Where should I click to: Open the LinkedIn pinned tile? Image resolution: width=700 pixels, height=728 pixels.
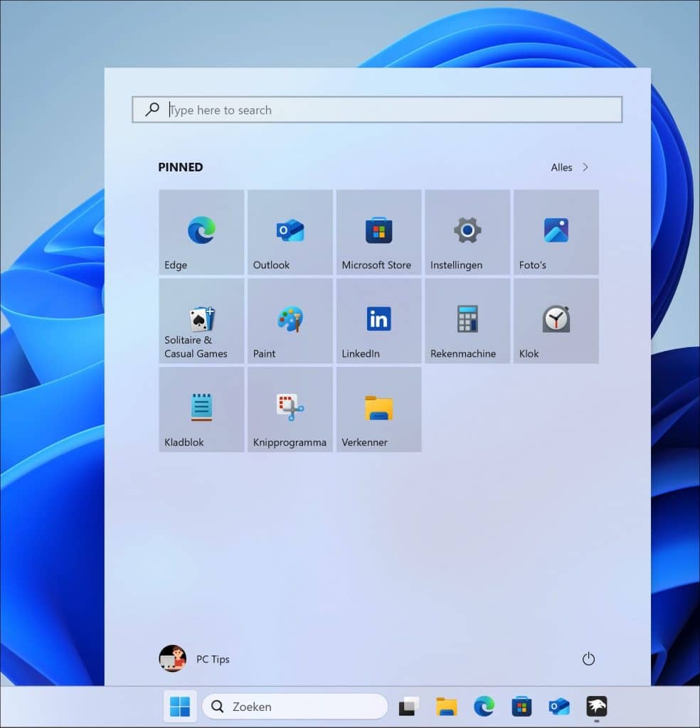(378, 321)
